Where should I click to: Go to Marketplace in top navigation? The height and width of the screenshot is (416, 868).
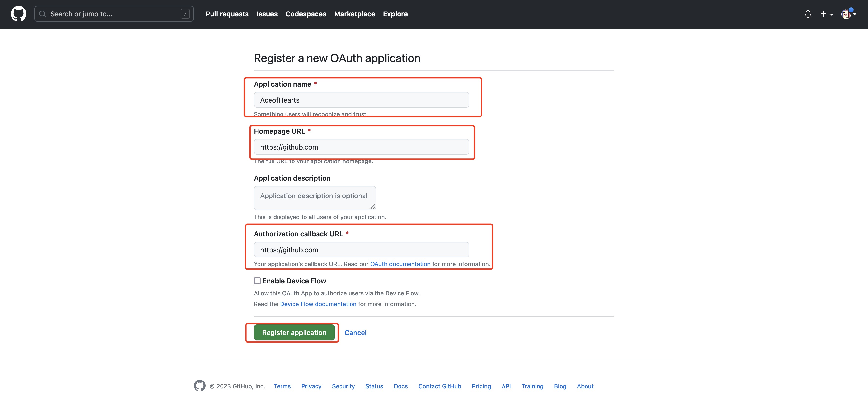[354, 14]
